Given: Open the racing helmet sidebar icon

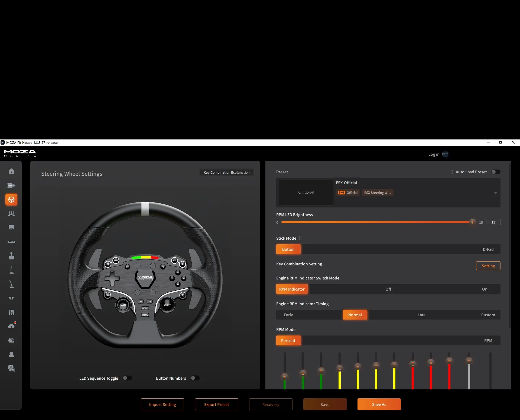Looking at the screenshot, I should (11, 340).
